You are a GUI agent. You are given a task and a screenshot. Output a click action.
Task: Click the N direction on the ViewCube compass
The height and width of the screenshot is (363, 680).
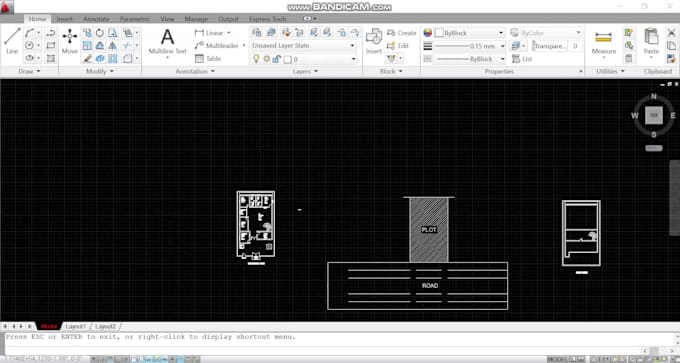pyautogui.click(x=654, y=96)
